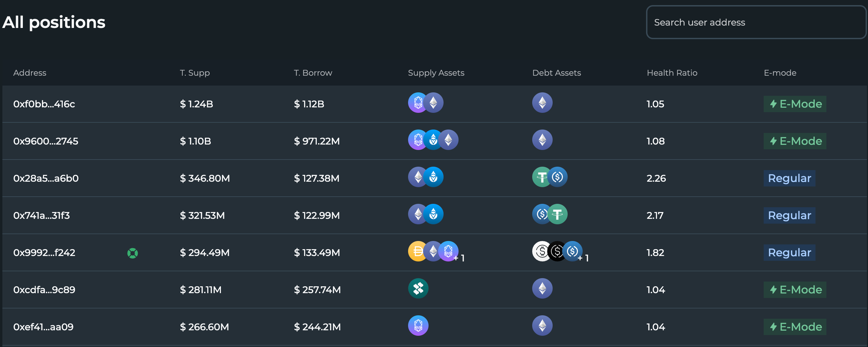Click the blue middle supply icon in 0x9600...2745 row
The height and width of the screenshot is (347, 868).
[433, 140]
